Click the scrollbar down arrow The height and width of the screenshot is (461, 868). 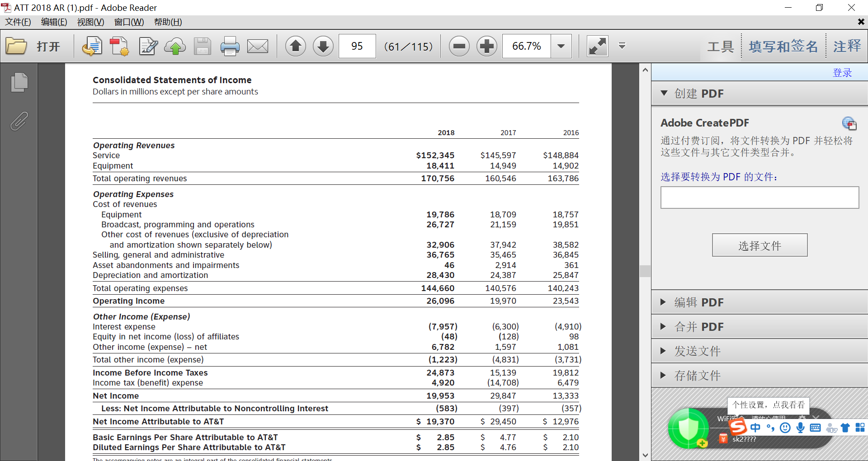(645, 455)
